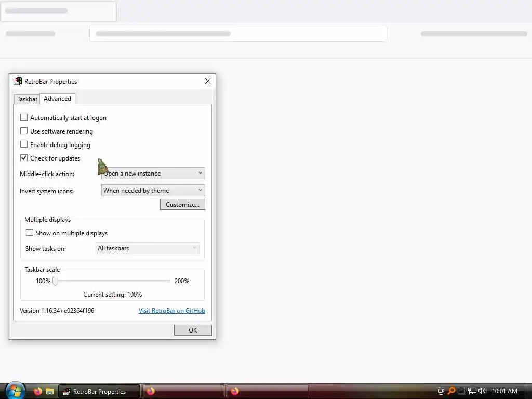Switch to the second Firefox taskbar window
The height and width of the screenshot is (399, 532).
pos(268,391)
